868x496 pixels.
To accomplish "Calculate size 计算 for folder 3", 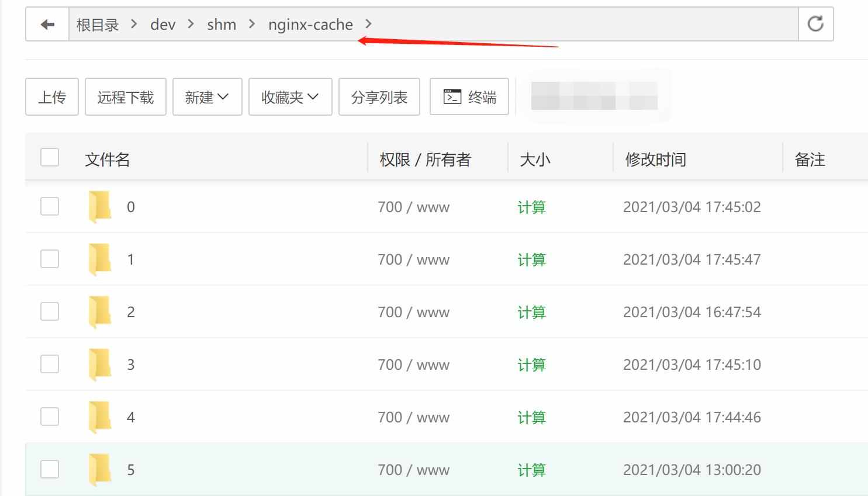I will [532, 365].
